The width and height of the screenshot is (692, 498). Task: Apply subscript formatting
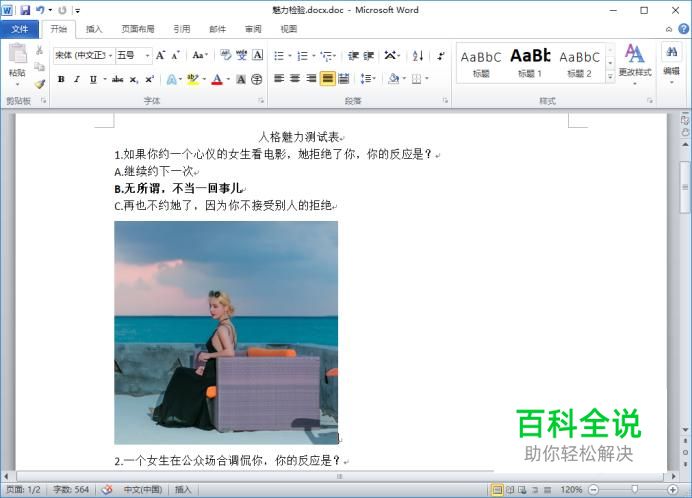[134, 79]
